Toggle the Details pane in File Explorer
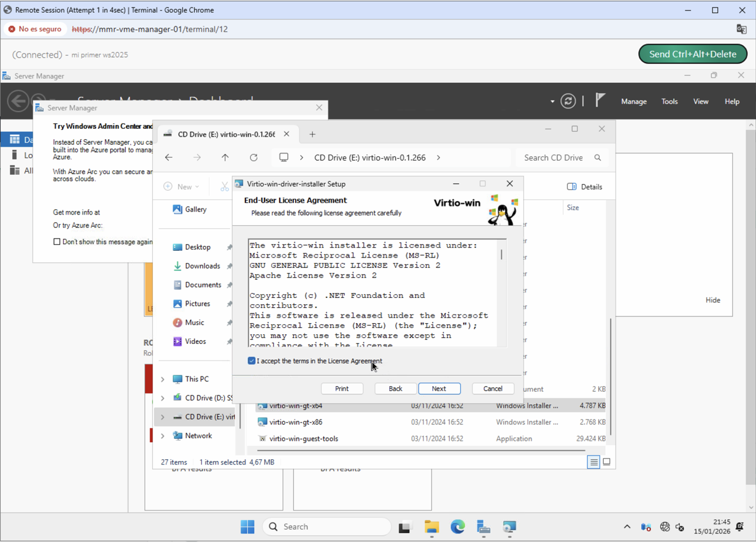 point(584,186)
